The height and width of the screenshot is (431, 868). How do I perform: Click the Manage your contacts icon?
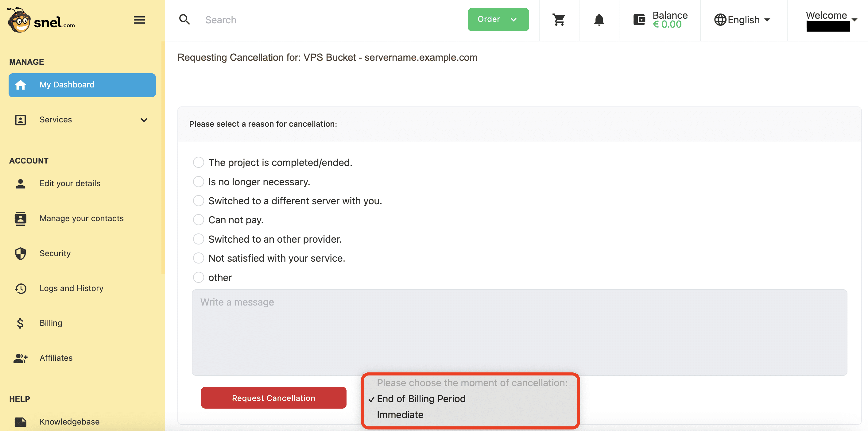pos(21,218)
